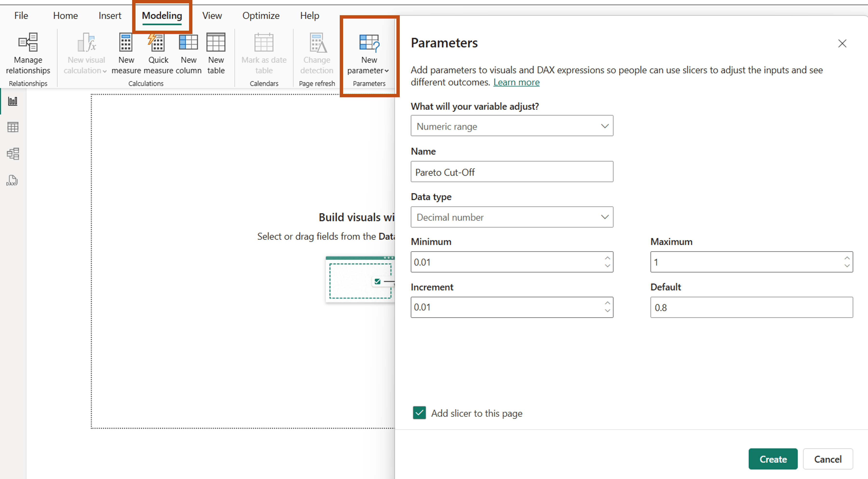Create a New measure
Screen dimensions: 868x479
(x=126, y=54)
